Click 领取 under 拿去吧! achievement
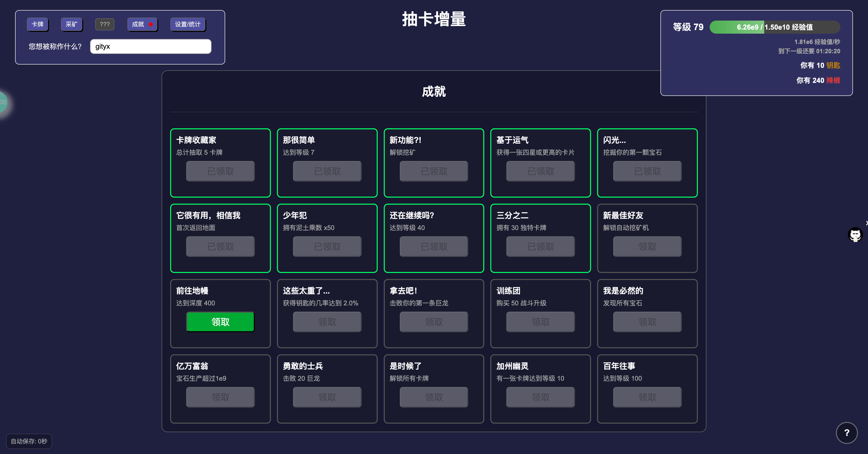The image size is (868, 454). tap(434, 322)
